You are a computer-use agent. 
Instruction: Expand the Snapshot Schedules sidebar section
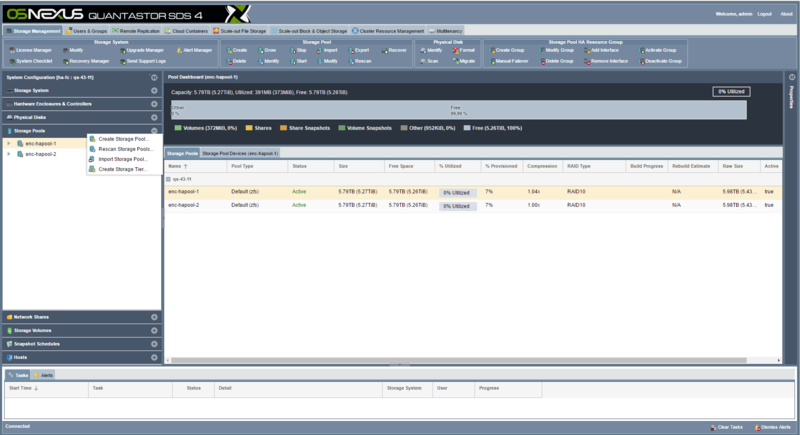click(x=154, y=344)
